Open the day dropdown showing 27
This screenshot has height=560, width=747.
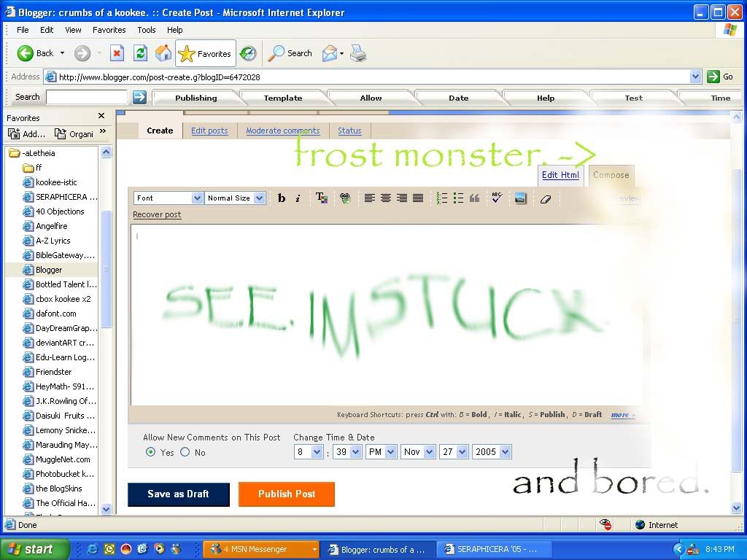point(454,452)
